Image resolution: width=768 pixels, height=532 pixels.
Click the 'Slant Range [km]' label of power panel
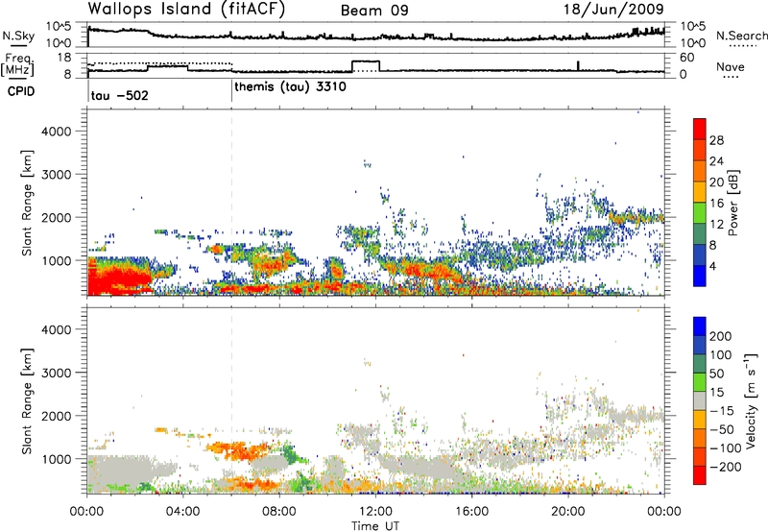click(x=27, y=203)
